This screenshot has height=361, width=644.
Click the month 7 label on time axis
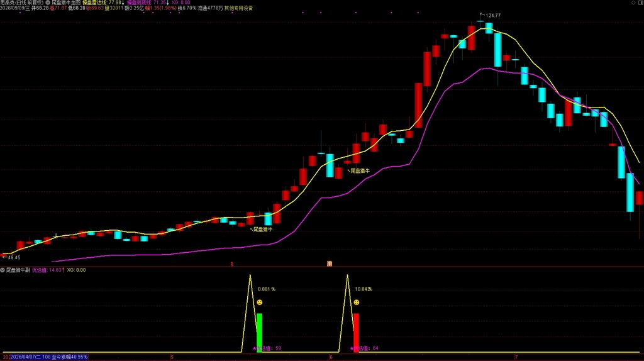(517, 357)
